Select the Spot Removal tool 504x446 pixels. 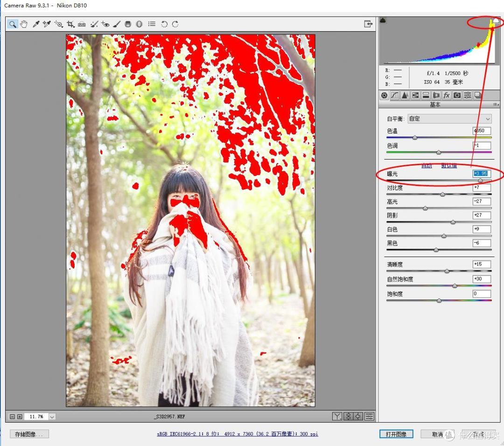(94, 24)
